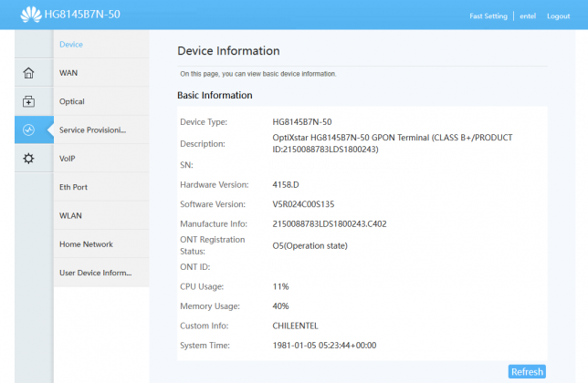588x383 pixels.
Task: Click Custom Info value CHILEENTEL
Action: (x=295, y=326)
